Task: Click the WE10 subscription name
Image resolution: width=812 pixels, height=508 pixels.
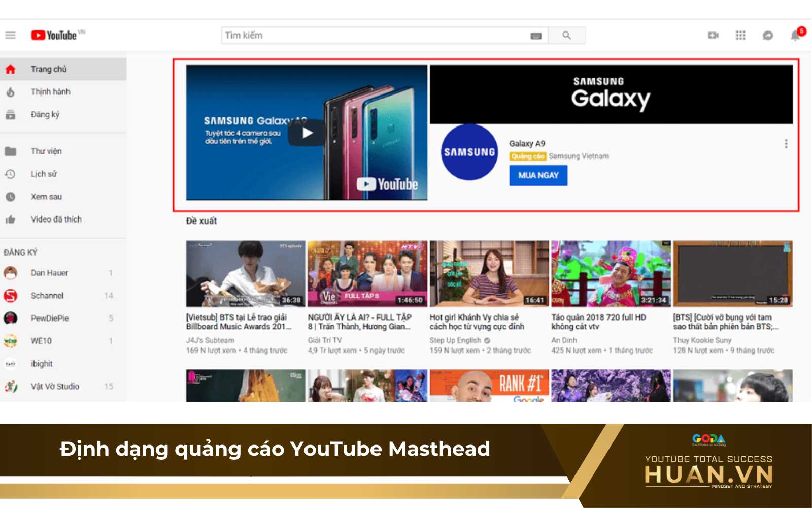Action: tap(41, 341)
